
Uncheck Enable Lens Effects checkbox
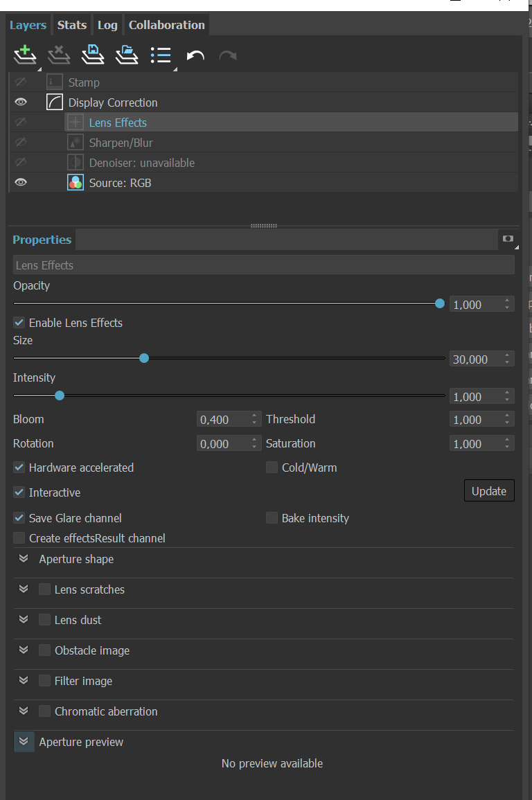(x=19, y=323)
